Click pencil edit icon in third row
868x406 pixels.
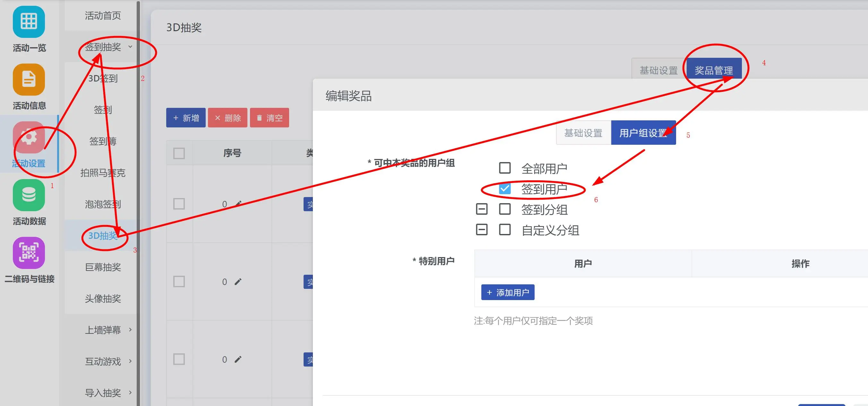point(238,359)
